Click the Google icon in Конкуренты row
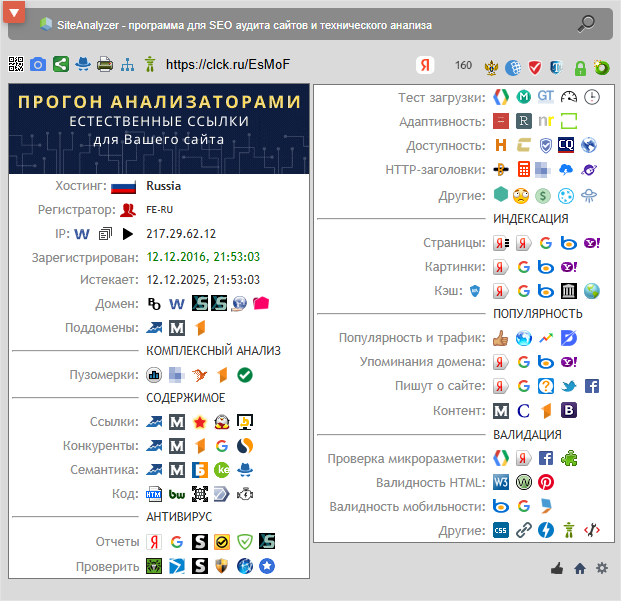Screen dimensions: 621x601 [222, 446]
